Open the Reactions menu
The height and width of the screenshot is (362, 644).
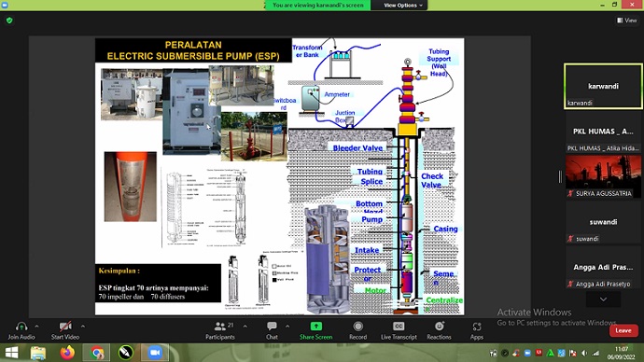(439, 330)
